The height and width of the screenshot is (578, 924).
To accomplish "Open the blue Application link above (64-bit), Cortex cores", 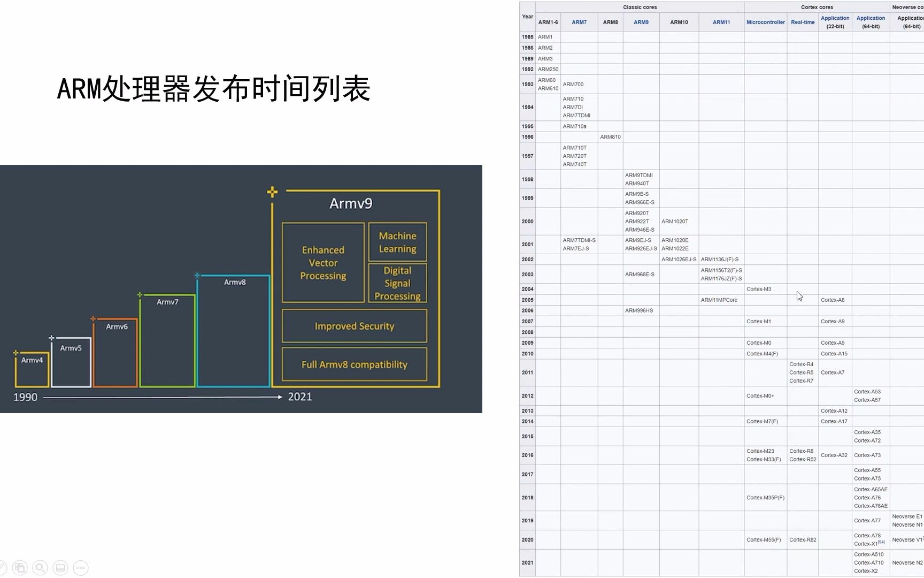I will pyautogui.click(x=871, y=18).
